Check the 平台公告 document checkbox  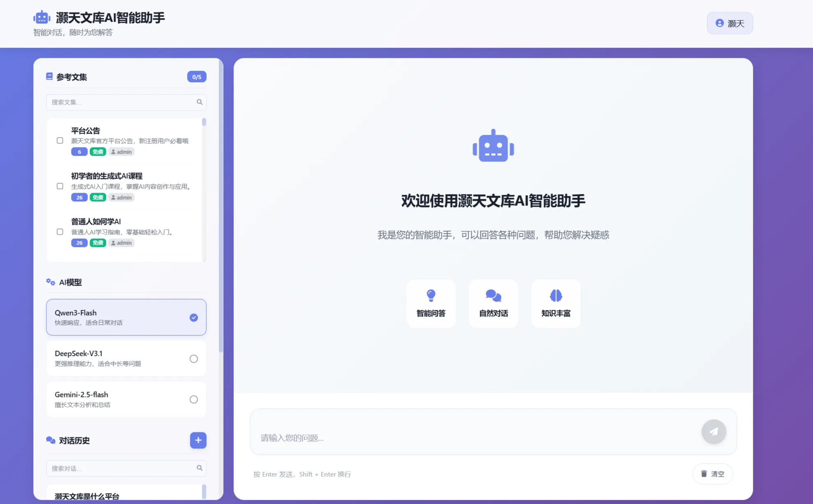[x=60, y=140]
